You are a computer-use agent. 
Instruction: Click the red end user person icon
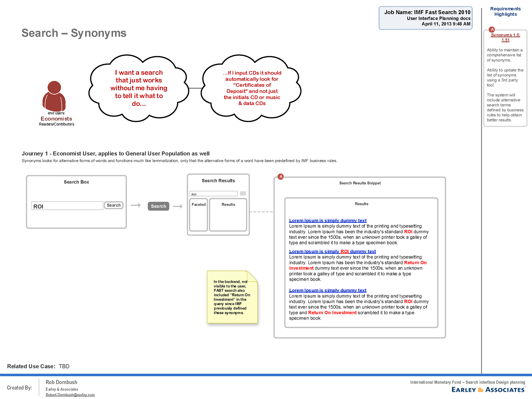click(x=54, y=96)
